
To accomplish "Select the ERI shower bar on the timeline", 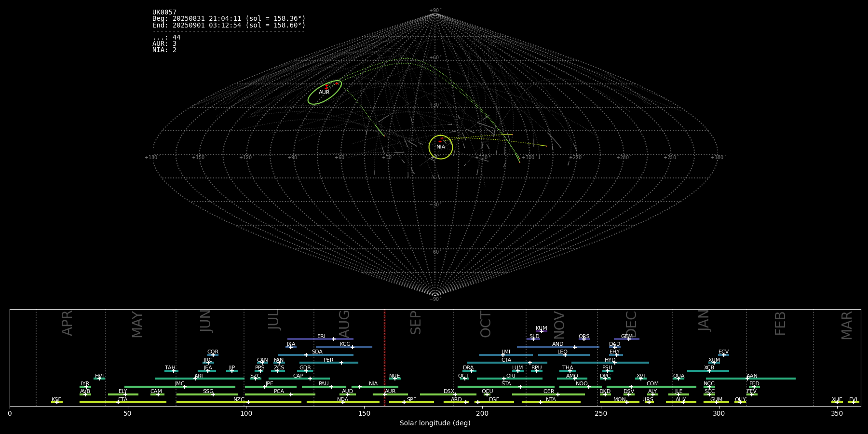I will click(x=320, y=339).
